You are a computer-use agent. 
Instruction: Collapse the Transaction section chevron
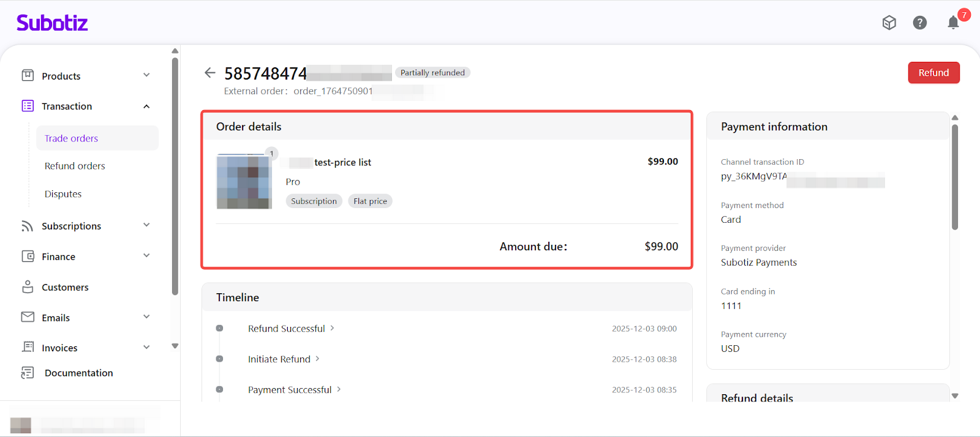[146, 106]
